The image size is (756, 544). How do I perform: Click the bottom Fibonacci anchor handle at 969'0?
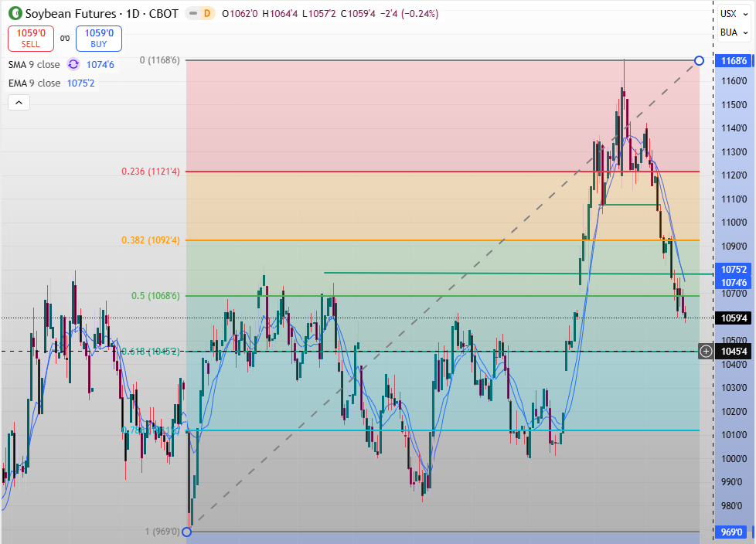(x=186, y=532)
